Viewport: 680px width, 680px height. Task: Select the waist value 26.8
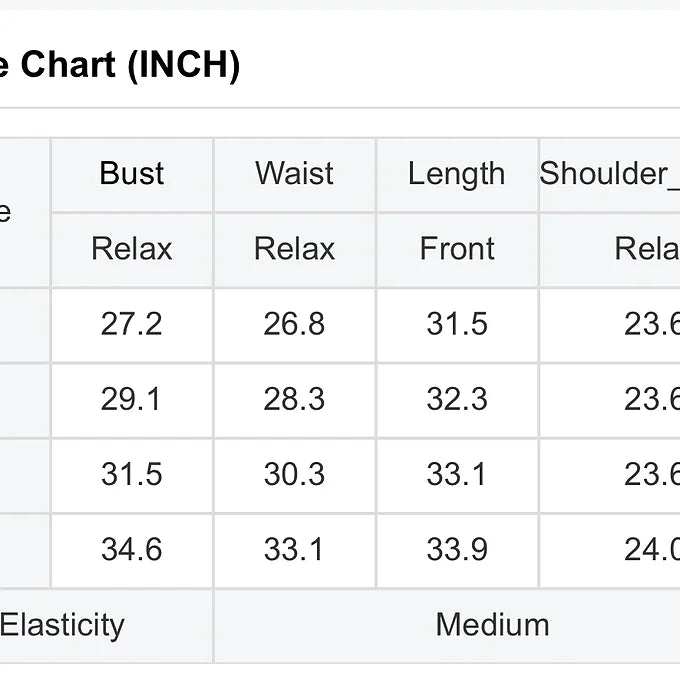[x=294, y=324]
